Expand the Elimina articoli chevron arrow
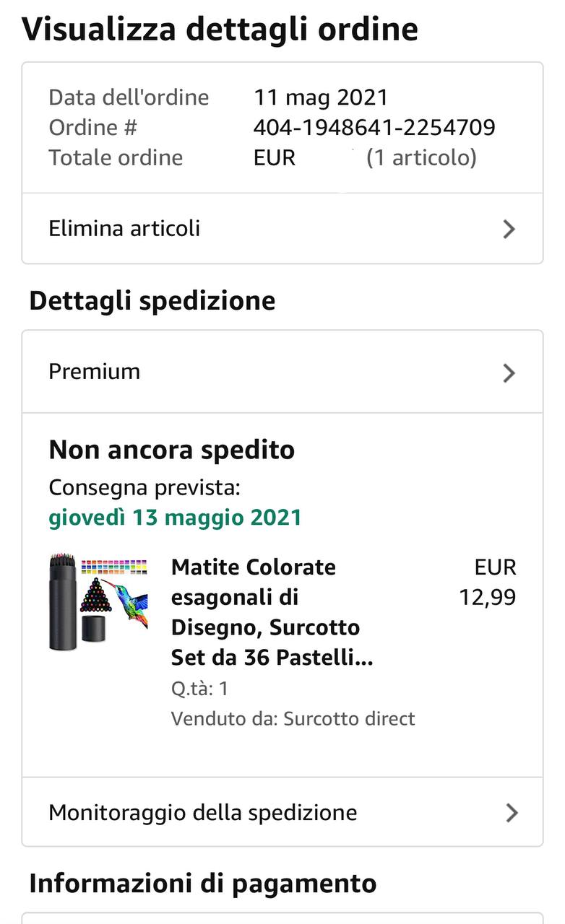 [x=509, y=230]
